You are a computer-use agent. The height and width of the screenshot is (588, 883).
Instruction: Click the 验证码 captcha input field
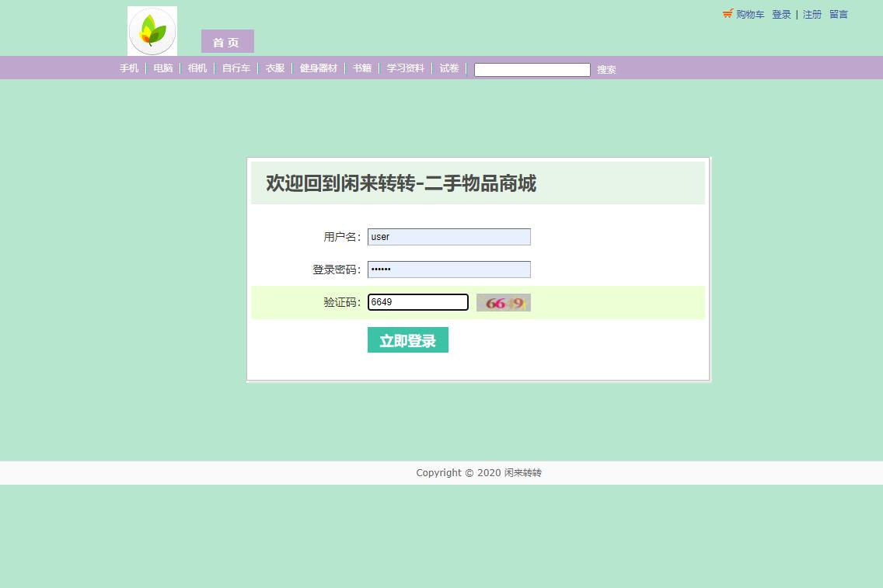[x=417, y=302]
